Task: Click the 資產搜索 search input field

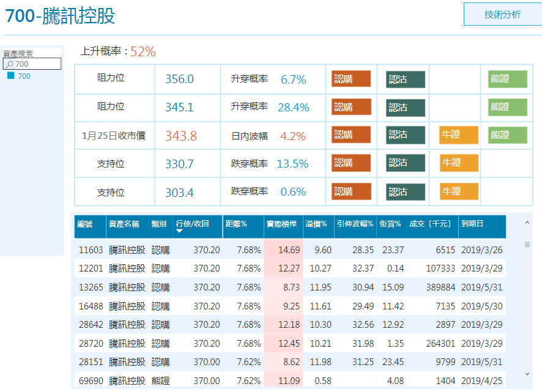Action: click(x=32, y=64)
